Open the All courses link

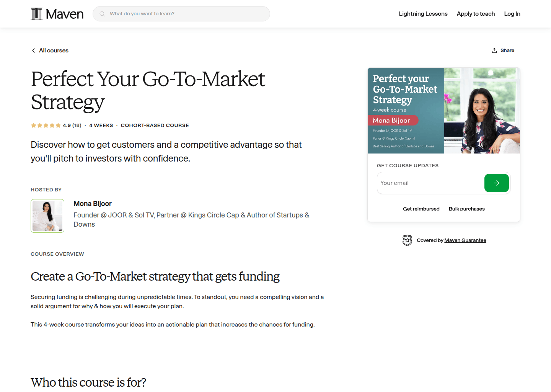coord(54,50)
